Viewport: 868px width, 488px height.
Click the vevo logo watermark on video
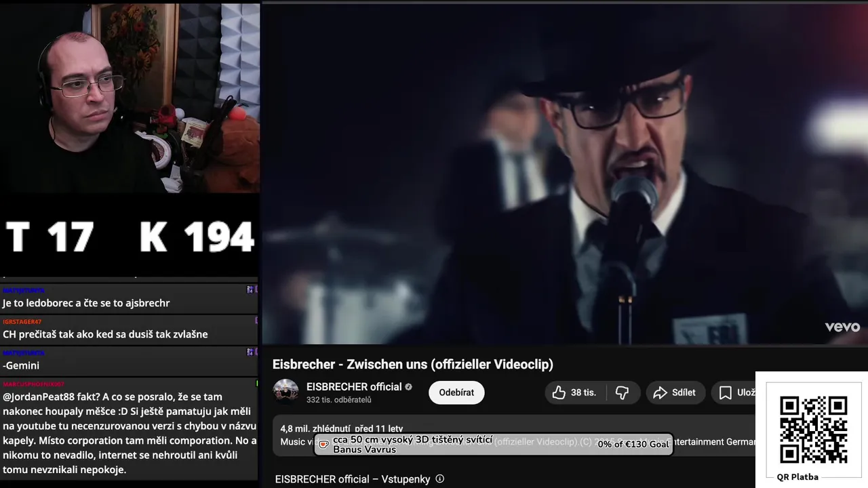click(x=842, y=327)
